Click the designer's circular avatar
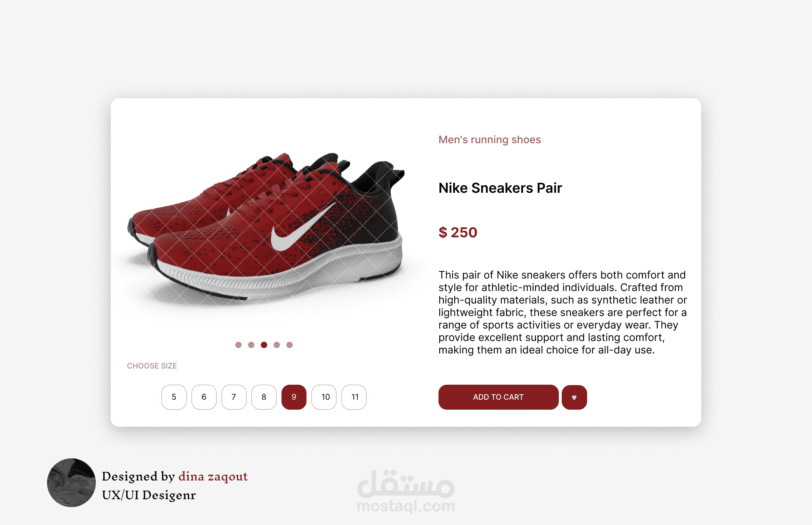Viewport: 812px width, 525px height. tap(71, 483)
